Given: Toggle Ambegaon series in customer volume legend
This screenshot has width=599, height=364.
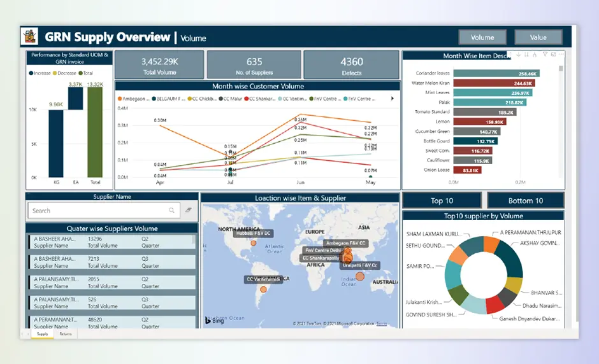Looking at the screenshot, I should tap(135, 99).
